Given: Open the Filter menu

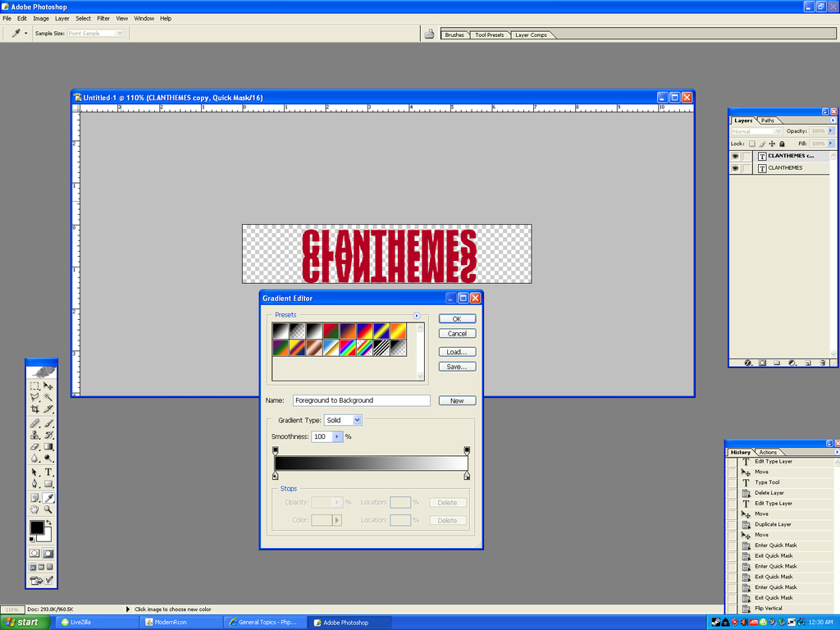Looking at the screenshot, I should tap(103, 18).
